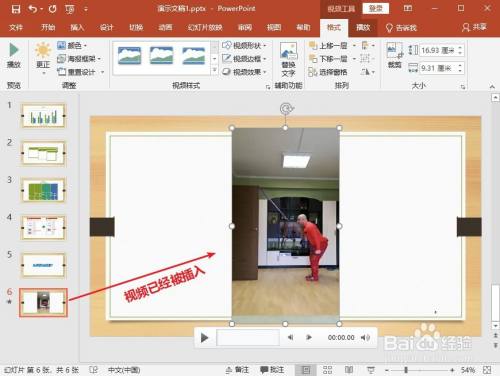This screenshot has width=500, height=376.
Task: Click the Sign in (登录) button
Action: pyautogui.click(x=376, y=8)
